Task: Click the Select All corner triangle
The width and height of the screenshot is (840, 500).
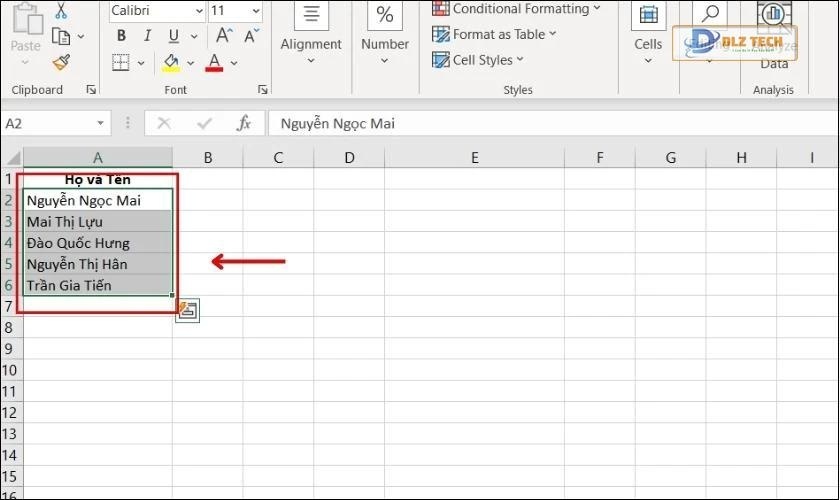Action: [12, 158]
